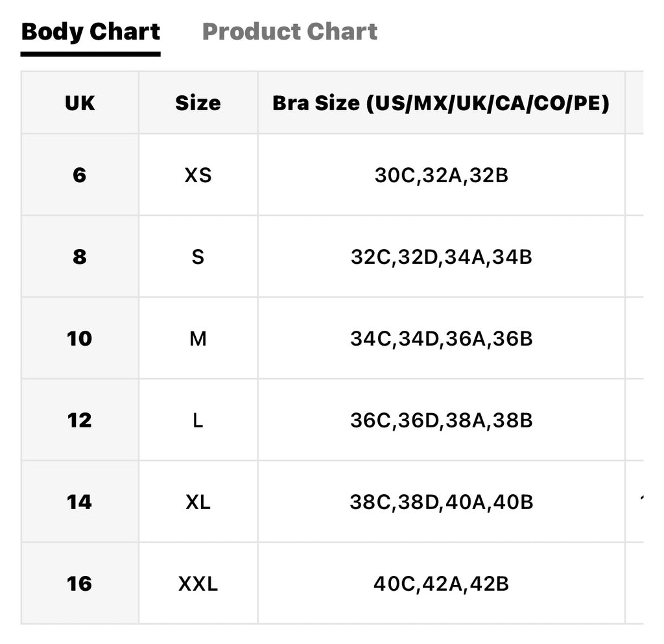Select the UK 6 row cell
Viewport: 664px width, 644px height.
(x=80, y=175)
